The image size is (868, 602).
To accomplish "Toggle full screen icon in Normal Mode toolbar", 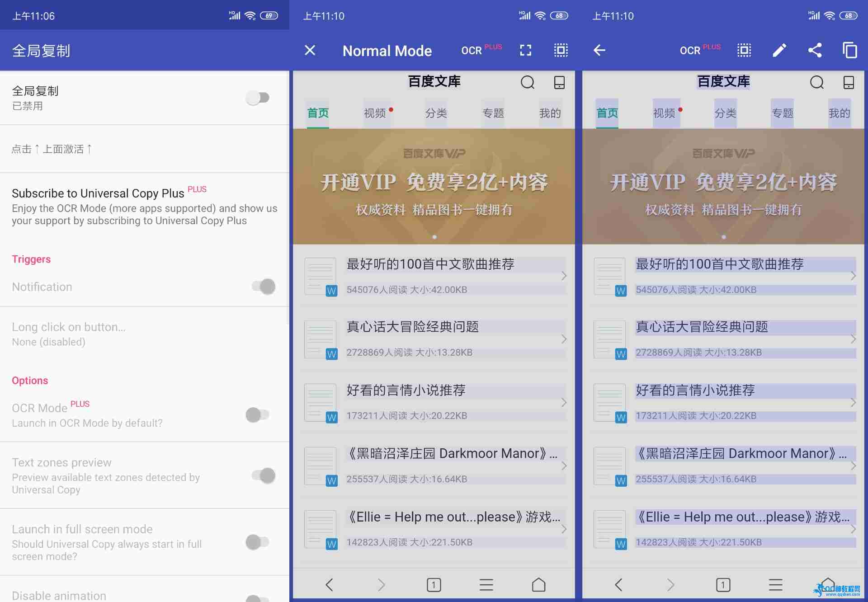I will (x=525, y=50).
